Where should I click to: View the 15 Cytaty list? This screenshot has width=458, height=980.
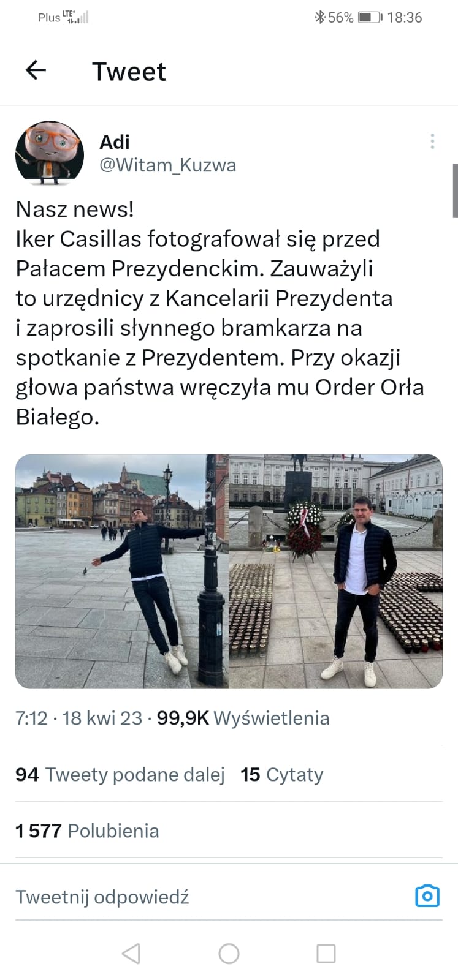click(281, 774)
